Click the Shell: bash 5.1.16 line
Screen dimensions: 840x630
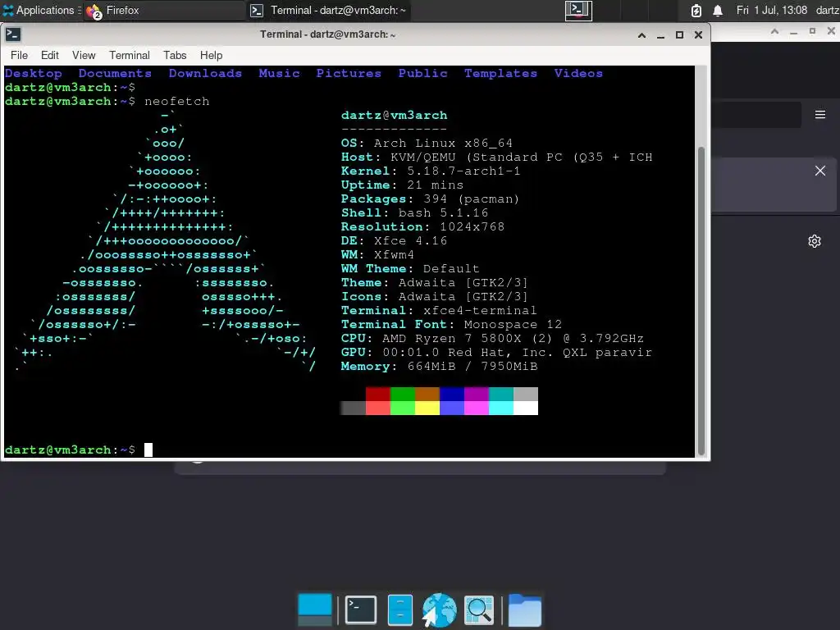tap(414, 212)
